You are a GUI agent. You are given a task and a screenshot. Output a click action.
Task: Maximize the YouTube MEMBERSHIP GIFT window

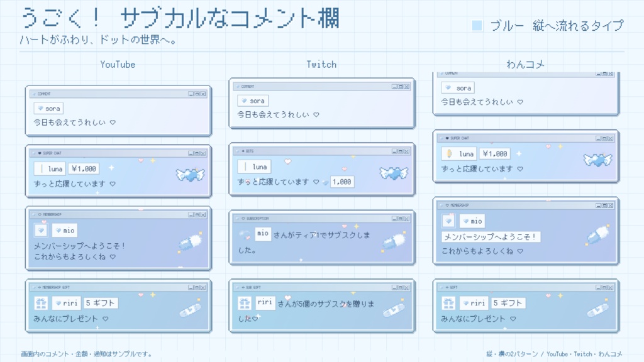[197, 288]
